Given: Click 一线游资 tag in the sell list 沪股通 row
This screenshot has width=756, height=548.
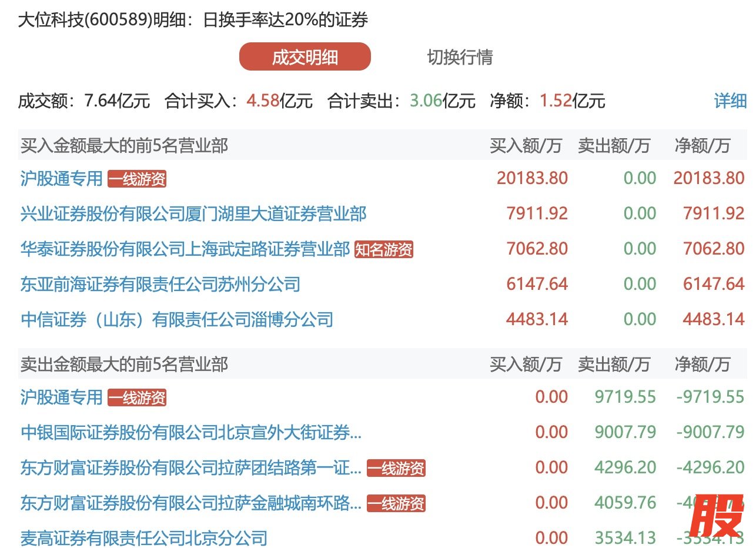Looking at the screenshot, I should coord(137,399).
